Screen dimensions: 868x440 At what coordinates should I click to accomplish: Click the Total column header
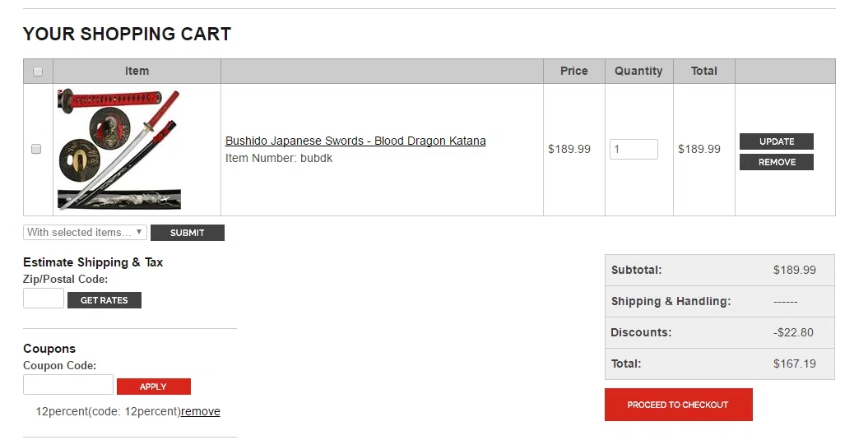click(x=704, y=72)
